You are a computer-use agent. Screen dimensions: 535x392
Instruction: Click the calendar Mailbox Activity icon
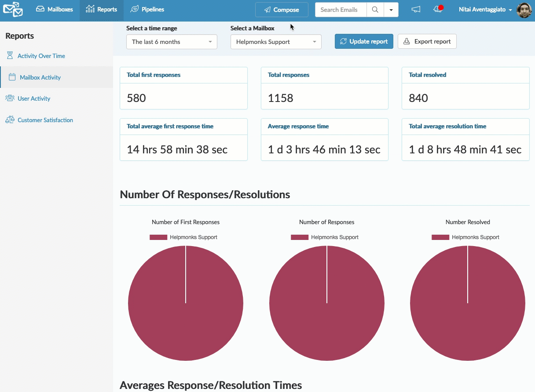point(12,77)
